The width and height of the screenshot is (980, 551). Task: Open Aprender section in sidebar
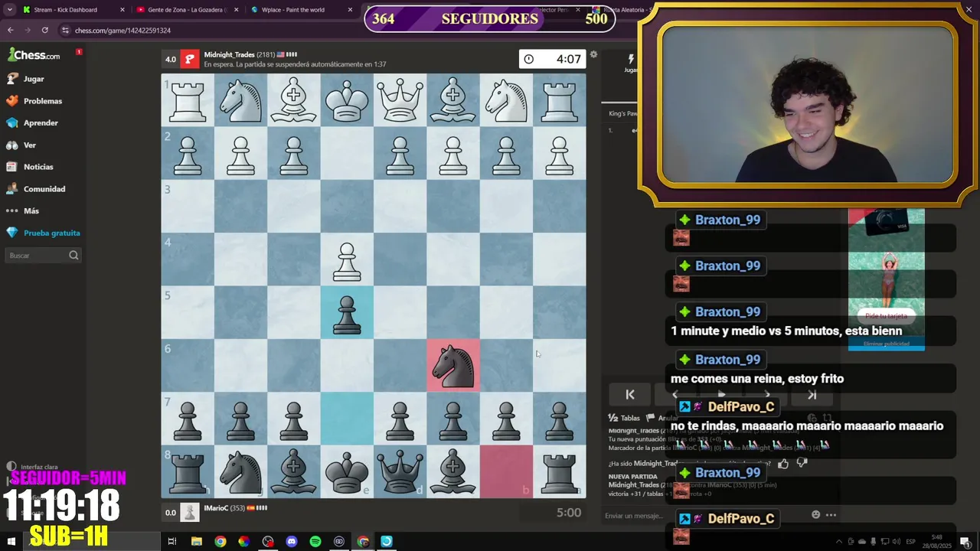32,122
